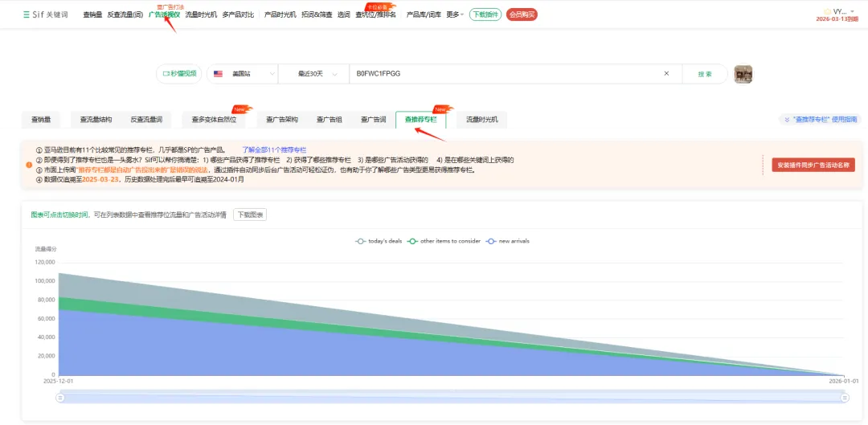Click the 搜索 button
868x425 pixels.
point(705,74)
